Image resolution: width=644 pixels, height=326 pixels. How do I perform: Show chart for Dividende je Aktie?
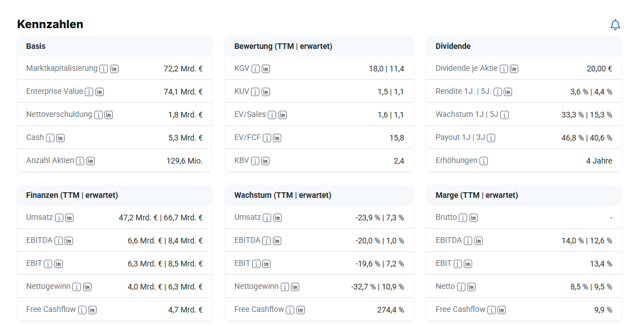click(514, 69)
